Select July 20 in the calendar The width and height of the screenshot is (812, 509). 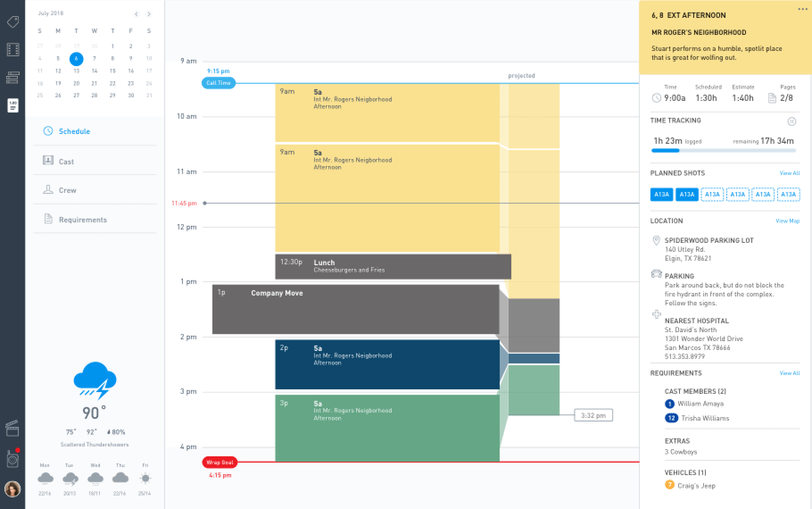click(76, 83)
